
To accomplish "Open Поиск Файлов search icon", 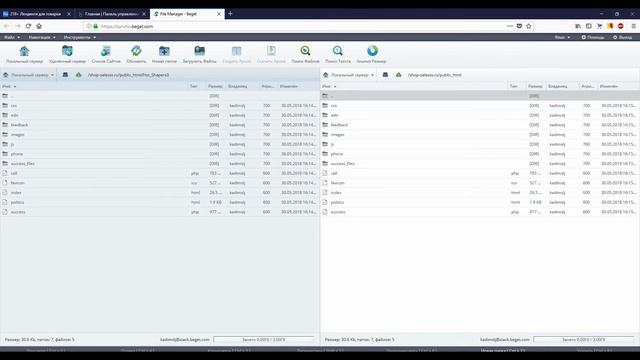I will click(x=305, y=54).
